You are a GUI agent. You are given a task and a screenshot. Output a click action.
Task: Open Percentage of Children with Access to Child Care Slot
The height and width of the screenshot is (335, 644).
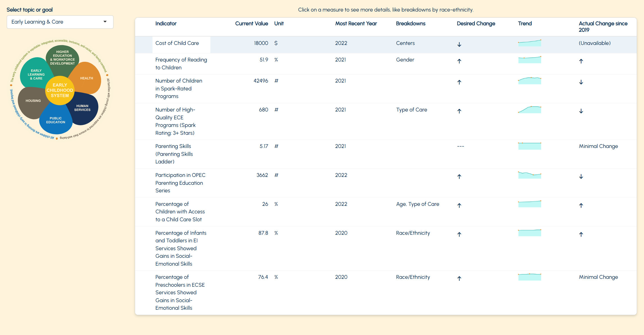pos(180,212)
